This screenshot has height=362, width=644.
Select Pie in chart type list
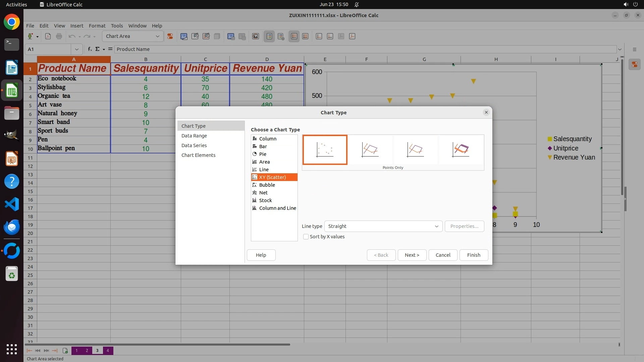[263, 154]
